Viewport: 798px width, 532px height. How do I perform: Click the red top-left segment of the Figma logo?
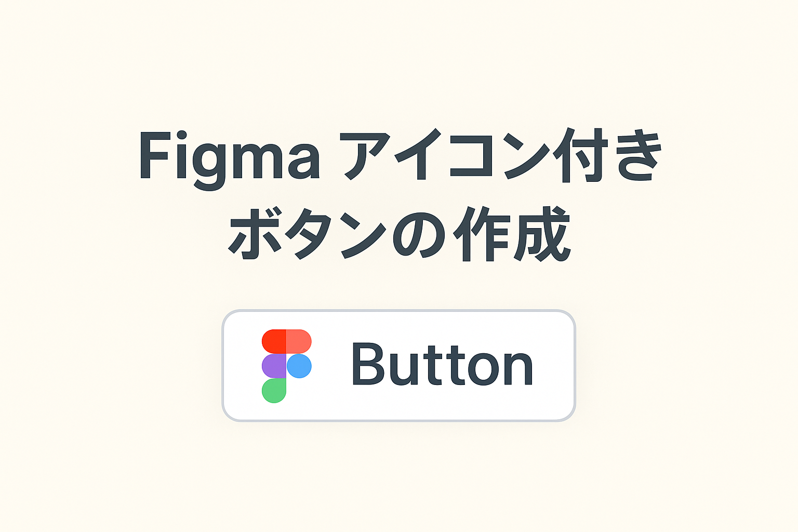point(274,341)
